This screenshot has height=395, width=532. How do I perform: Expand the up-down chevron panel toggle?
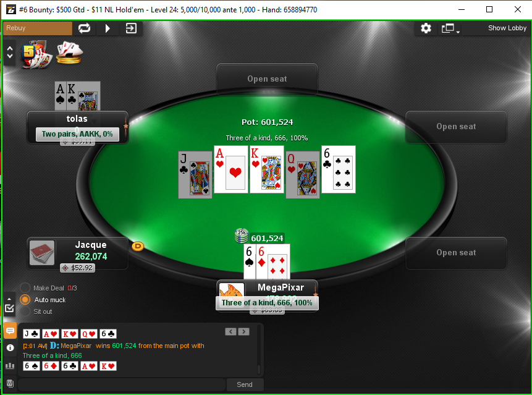point(9,53)
